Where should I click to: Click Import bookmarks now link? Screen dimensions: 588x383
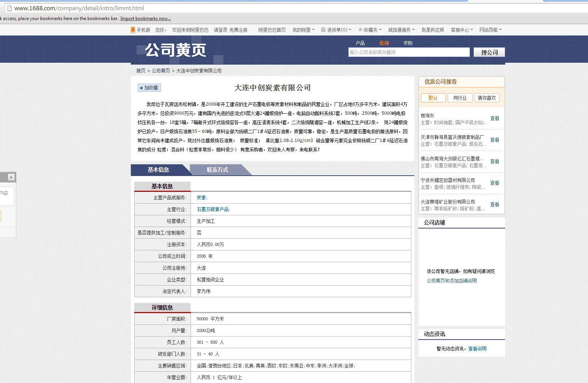[x=146, y=19]
